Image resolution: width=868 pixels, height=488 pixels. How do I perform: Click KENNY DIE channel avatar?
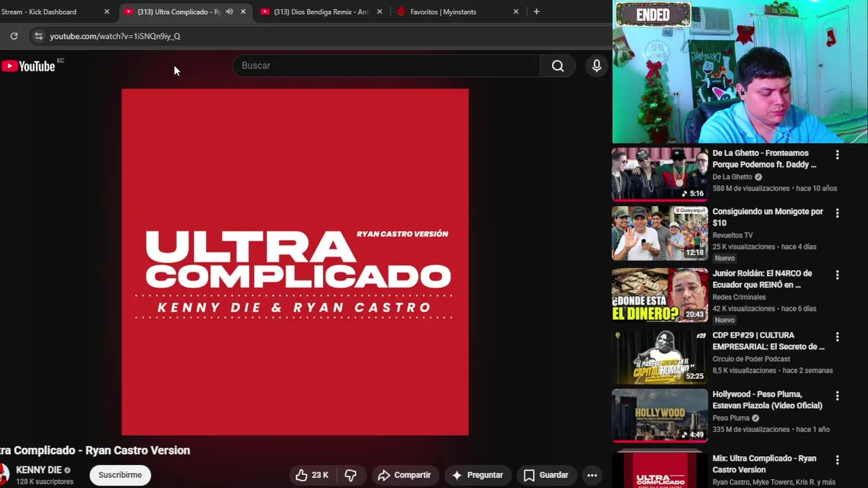(3, 474)
